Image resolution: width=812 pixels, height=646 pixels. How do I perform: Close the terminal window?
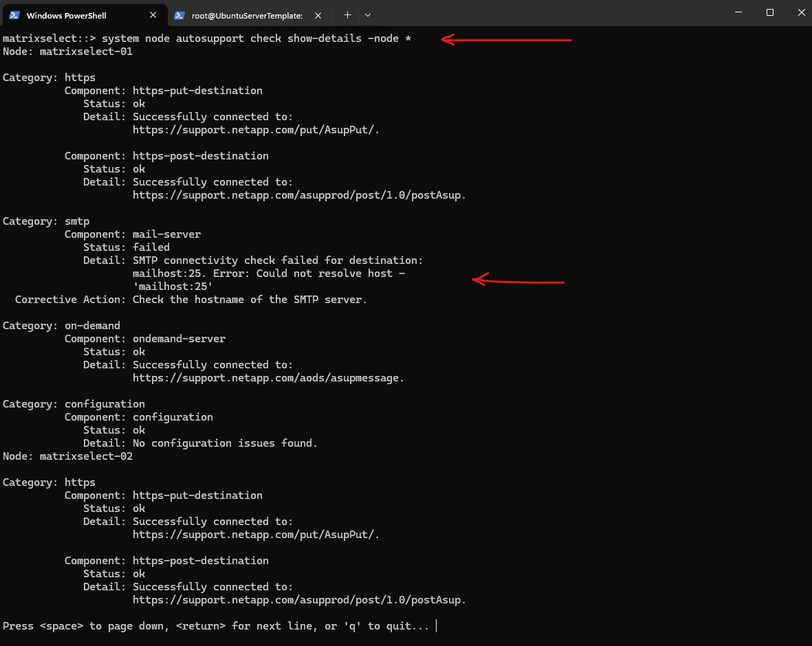[800, 12]
